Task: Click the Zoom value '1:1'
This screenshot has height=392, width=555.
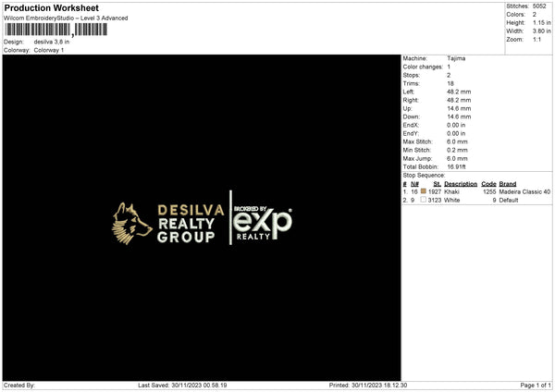Action: [536, 40]
